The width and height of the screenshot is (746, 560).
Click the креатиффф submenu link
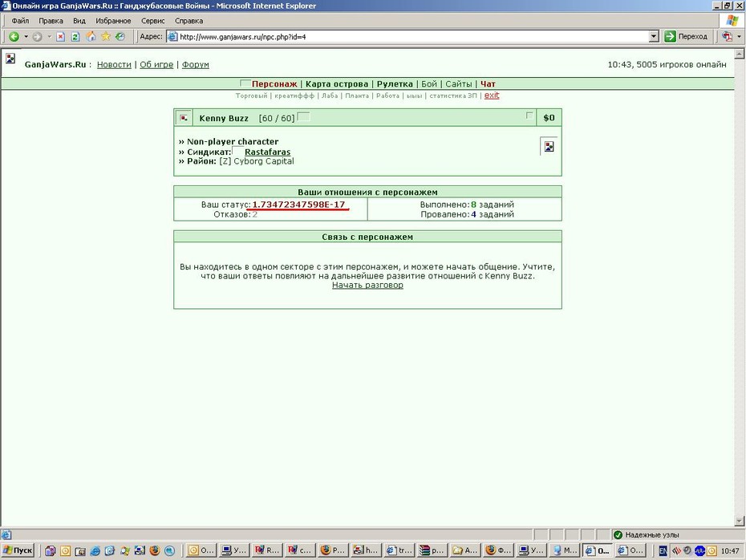click(294, 95)
